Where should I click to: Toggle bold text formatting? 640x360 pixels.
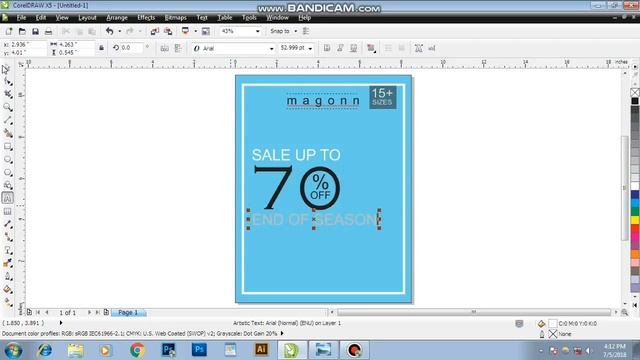(327, 48)
